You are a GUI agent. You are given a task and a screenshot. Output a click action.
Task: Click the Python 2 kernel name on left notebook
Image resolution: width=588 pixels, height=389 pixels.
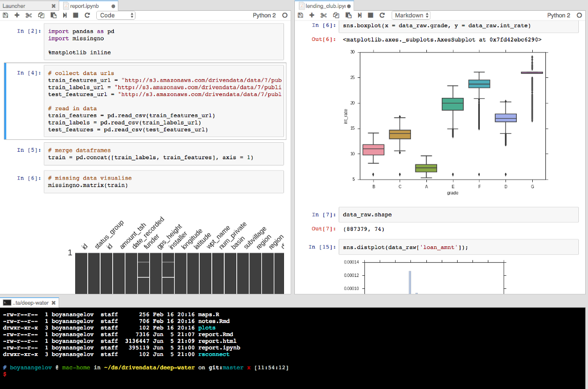pyautogui.click(x=264, y=15)
